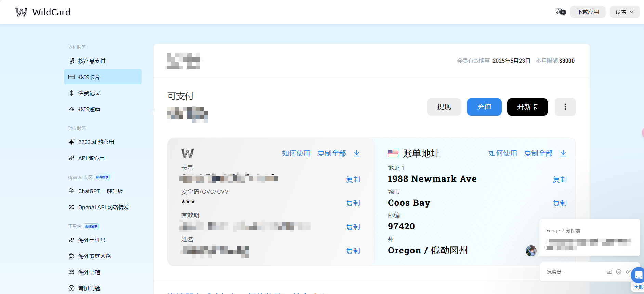Open API 随心用 menu item
The width and height of the screenshot is (644, 294).
point(103,158)
